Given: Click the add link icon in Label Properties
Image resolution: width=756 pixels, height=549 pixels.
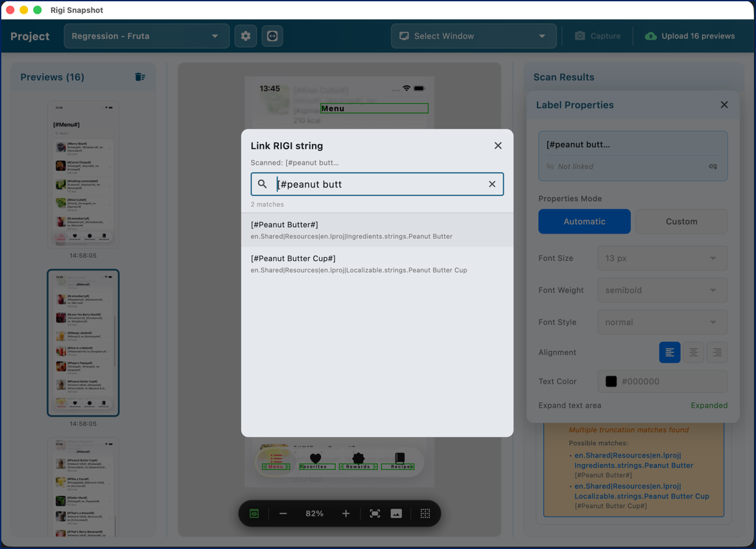Looking at the screenshot, I should (713, 166).
